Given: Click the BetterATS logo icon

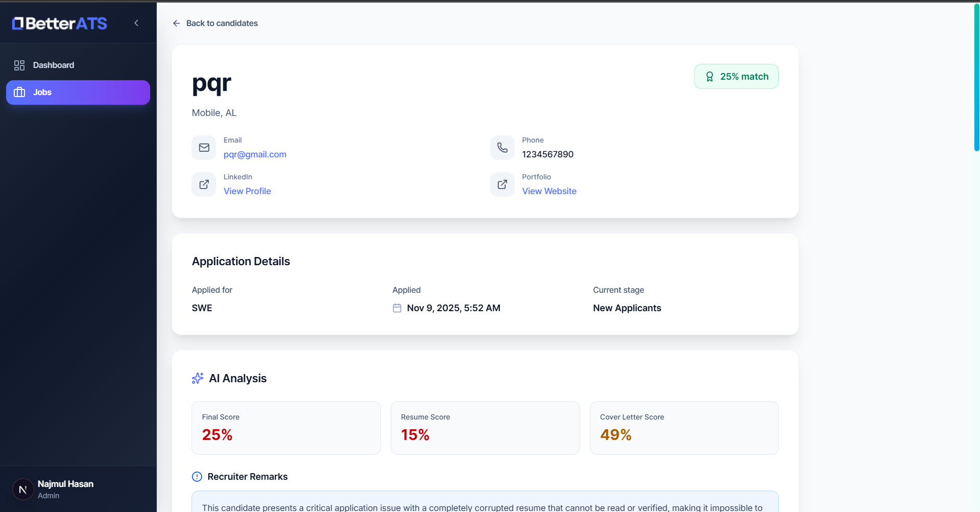Looking at the screenshot, I should pyautogui.click(x=18, y=23).
